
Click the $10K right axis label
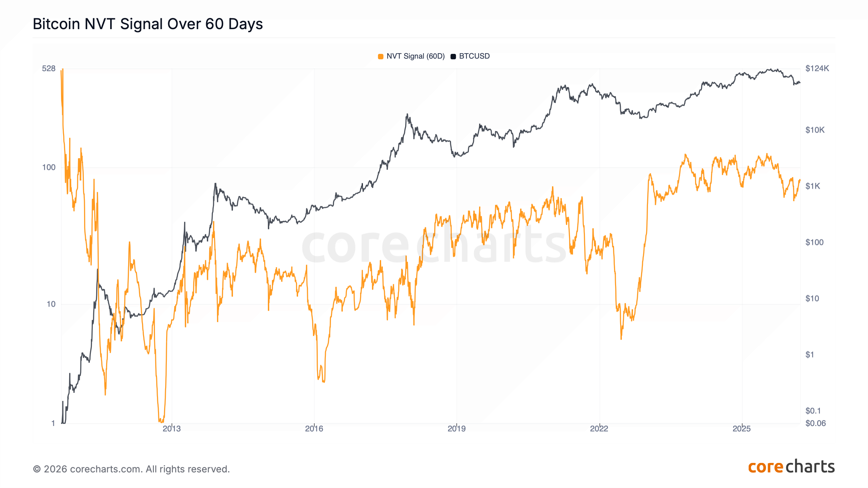point(815,130)
